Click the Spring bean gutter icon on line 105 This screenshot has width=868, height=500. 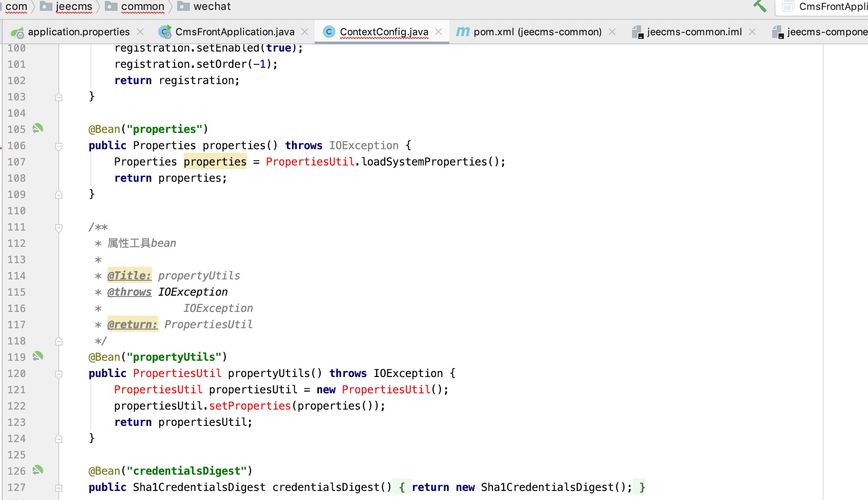tap(38, 129)
